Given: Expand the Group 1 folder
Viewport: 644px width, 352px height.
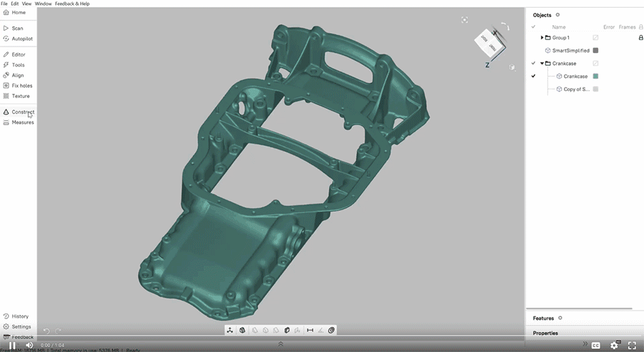Looking at the screenshot, I should [542, 38].
